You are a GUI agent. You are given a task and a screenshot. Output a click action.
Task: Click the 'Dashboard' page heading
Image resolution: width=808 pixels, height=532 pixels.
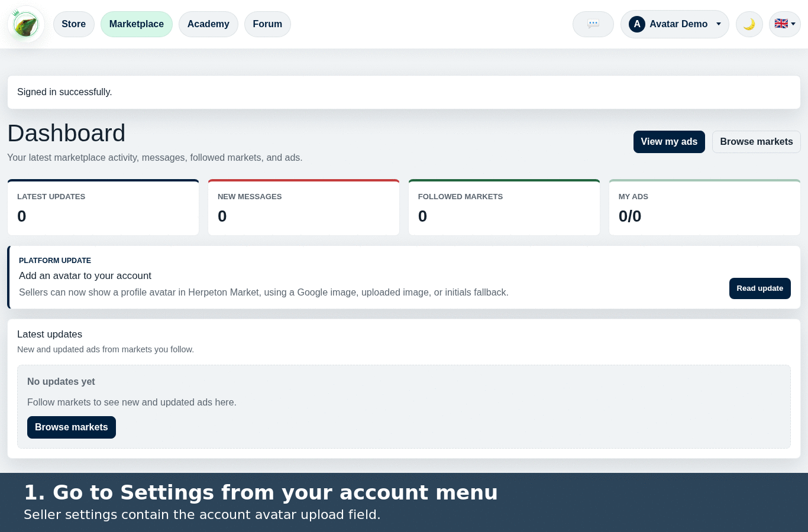coord(66,134)
